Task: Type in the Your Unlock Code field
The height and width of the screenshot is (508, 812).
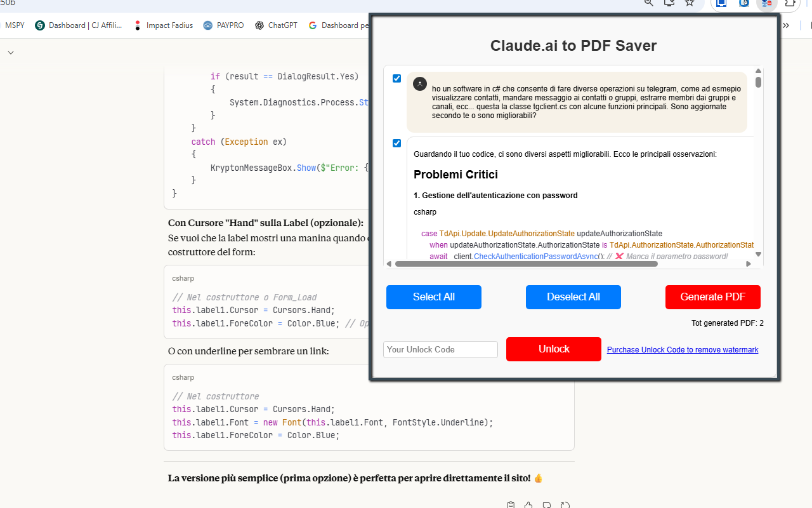Action: [440, 349]
